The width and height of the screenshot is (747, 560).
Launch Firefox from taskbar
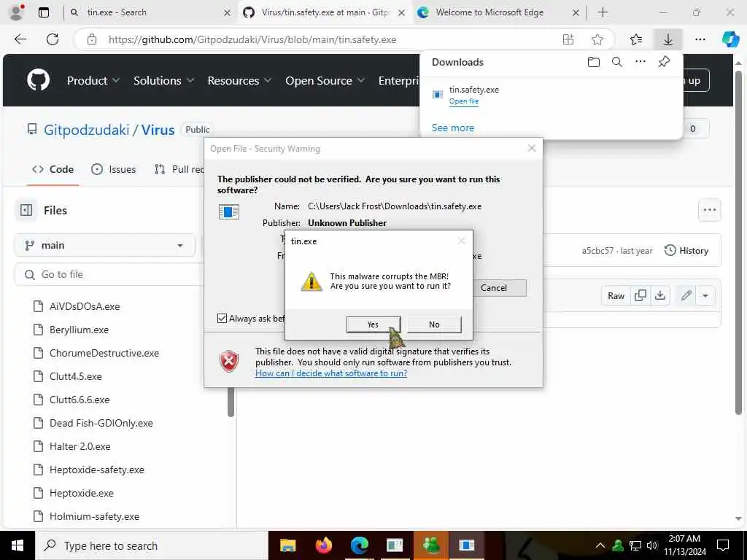pos(323,545)
